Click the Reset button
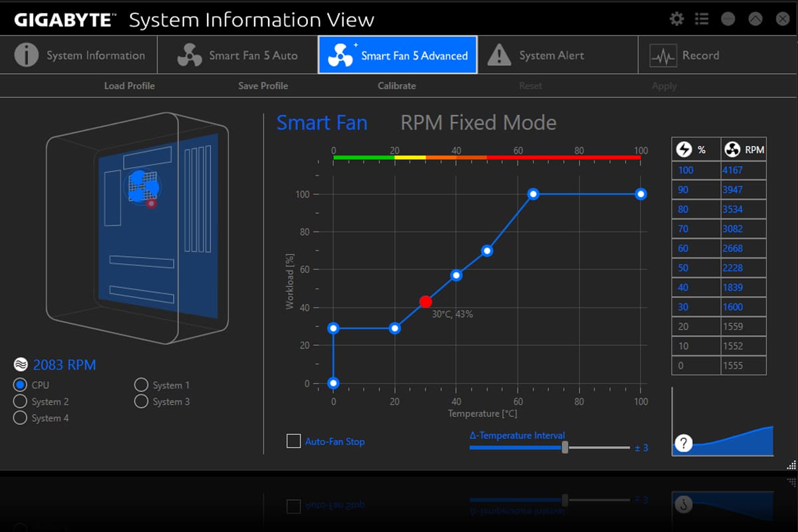 (x=531, y=86)
